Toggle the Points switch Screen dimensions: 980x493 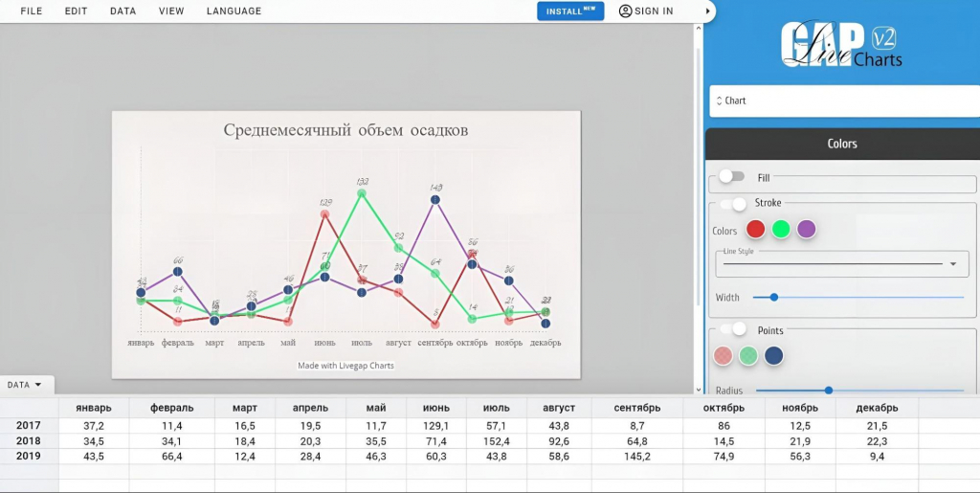tap(733, 329)
